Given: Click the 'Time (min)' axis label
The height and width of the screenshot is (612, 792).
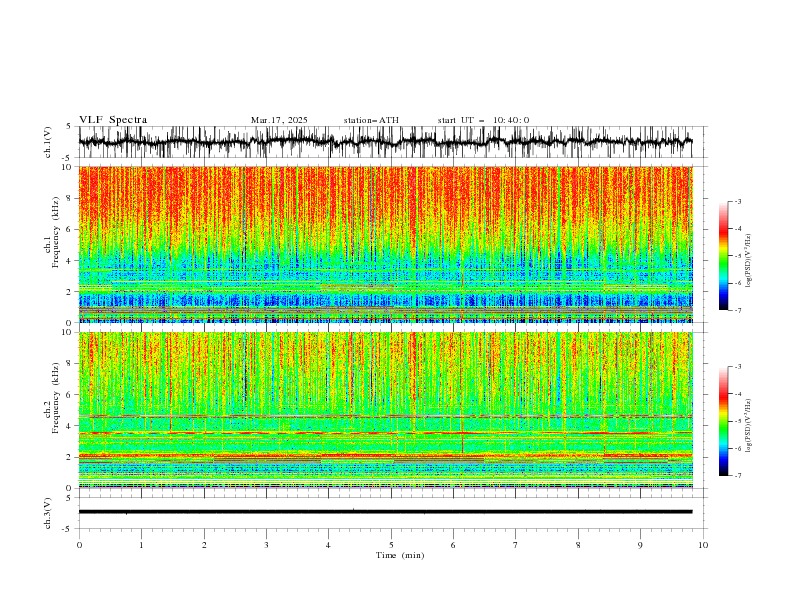Looking at the screenshot, I should tap(400, 555).
